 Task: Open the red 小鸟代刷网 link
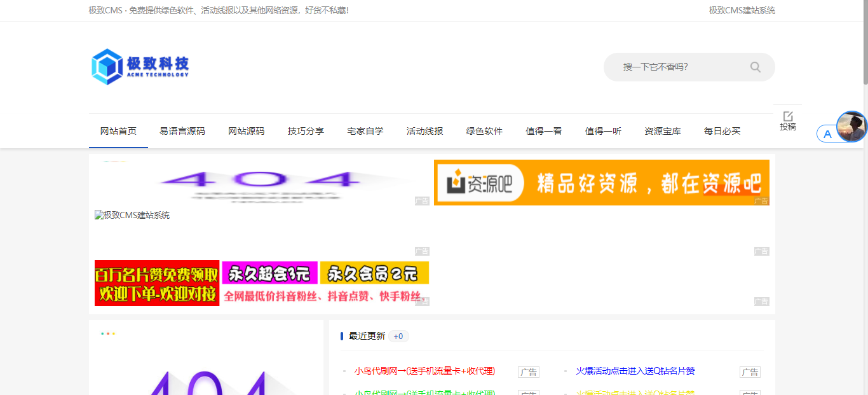(424, 371)
